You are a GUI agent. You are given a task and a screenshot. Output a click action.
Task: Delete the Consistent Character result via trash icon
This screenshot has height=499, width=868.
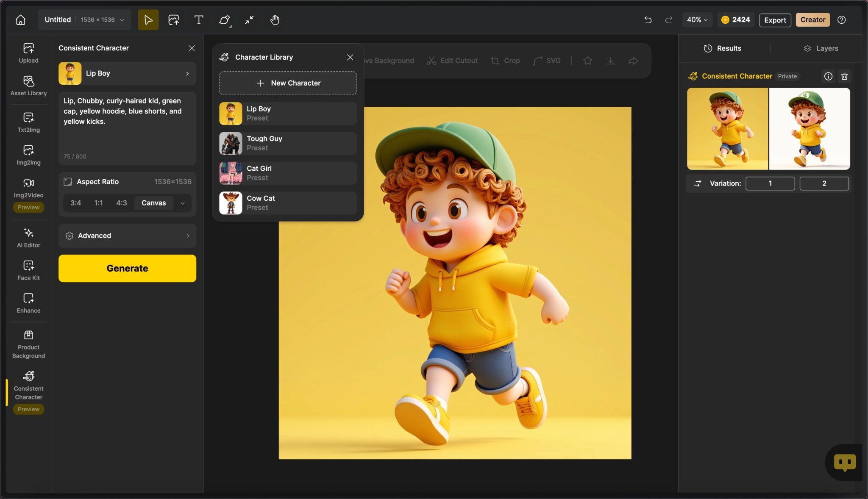[x=844, y=76]
